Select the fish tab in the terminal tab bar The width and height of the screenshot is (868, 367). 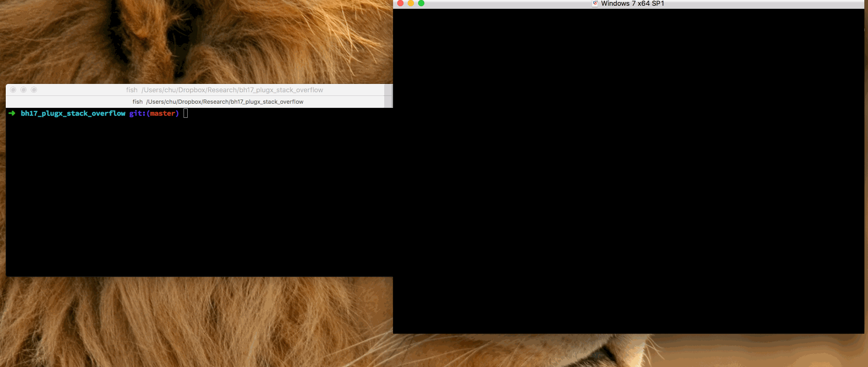tap(217, 102)
